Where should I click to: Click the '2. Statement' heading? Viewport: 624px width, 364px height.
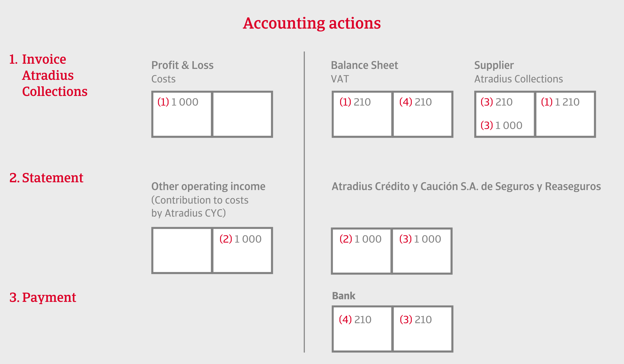(x=46, y=178)
